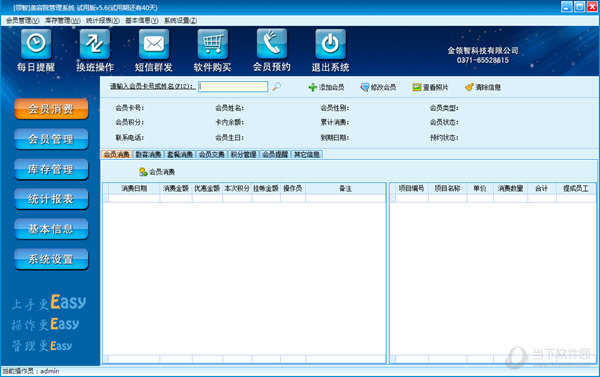Switch to the 会员提醒 tab
The width and height of the screenshot is (600, 377).
pyautogui.click(x=275, y=154)
